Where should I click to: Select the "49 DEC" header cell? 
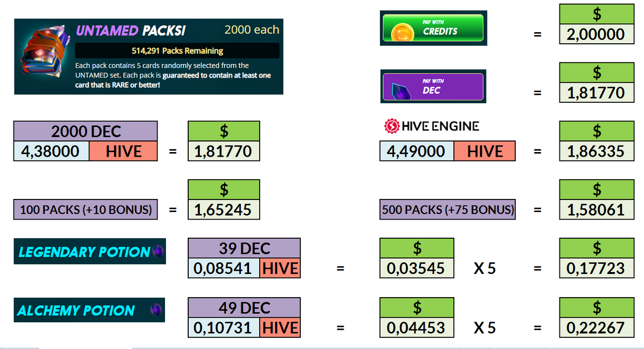click(x=244, y=308)
